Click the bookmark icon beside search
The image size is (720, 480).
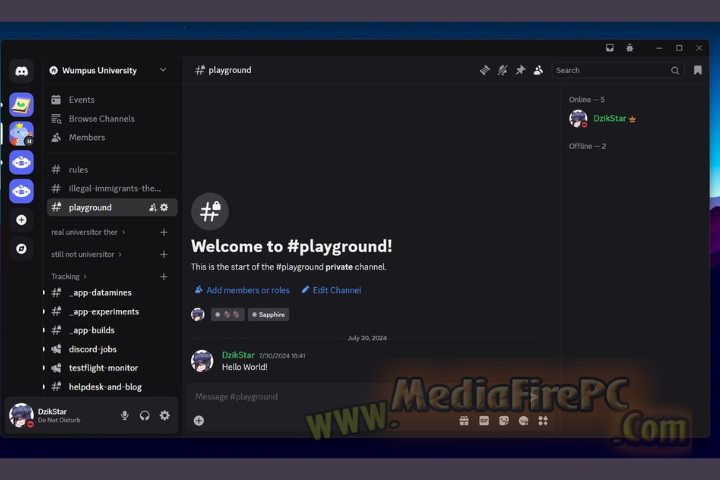pos(698,70)
